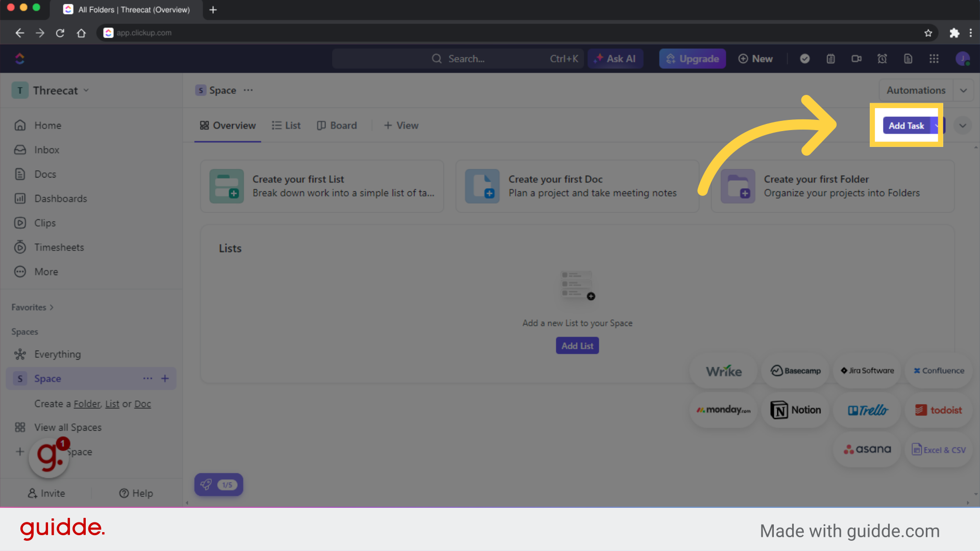Open Space header ellipsis menu
This screenshot has height=551, width=980.
click(248, 90)
